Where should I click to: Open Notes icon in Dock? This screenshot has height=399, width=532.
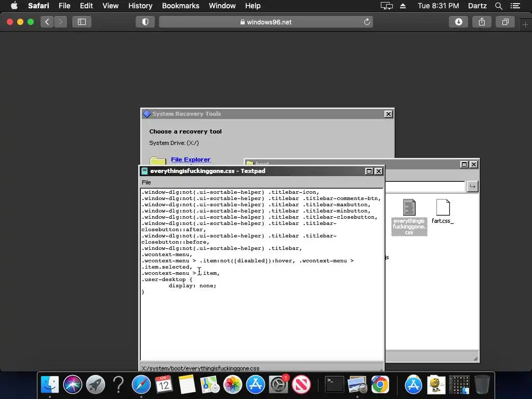(187, 384)
